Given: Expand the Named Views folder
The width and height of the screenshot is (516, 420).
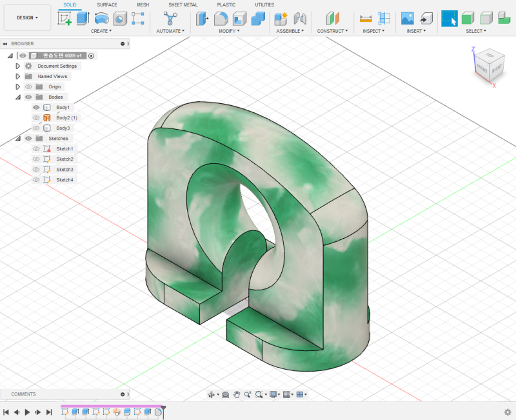Looking at the screenshot, I should click(x=17, y=75).
